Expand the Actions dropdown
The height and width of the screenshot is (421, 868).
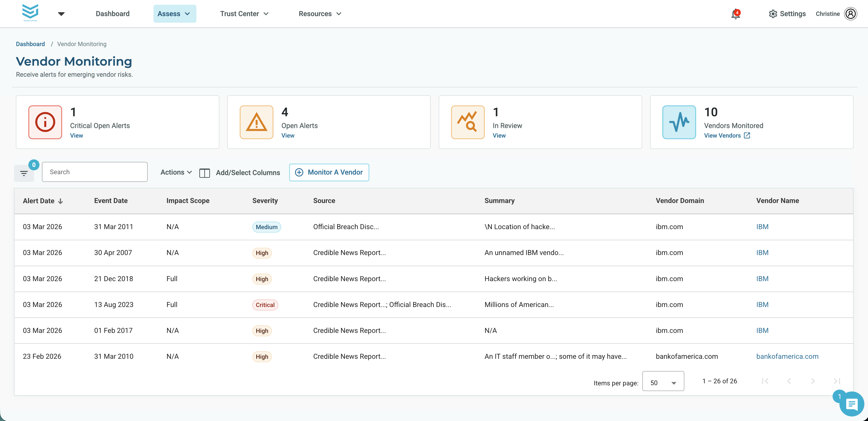pos(176,172)
